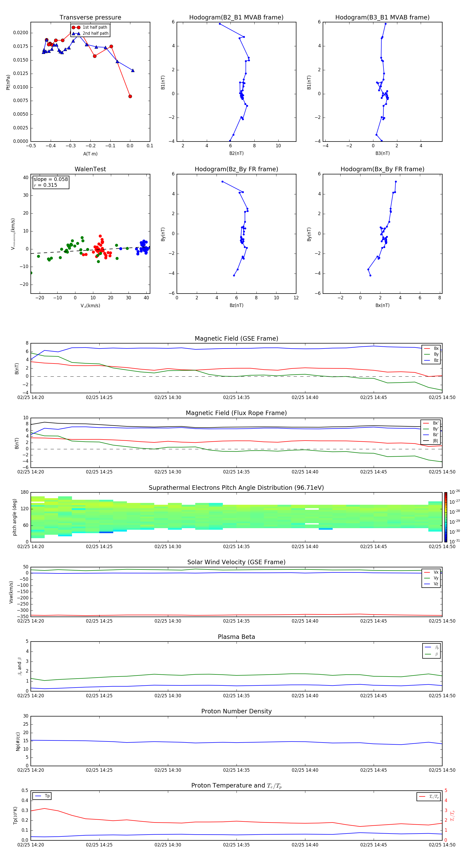Select the 'Hodogram(Bz_By FR frame)' title
Image resolution: width=473 pixels, height=868 pixels.
pos(236,169)
